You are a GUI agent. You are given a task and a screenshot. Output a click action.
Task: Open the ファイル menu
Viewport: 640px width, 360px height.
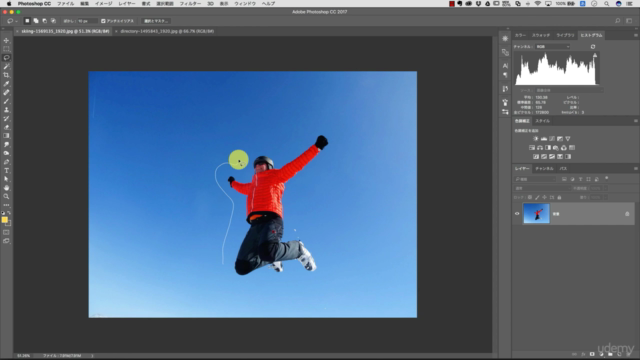pos(65,4)
